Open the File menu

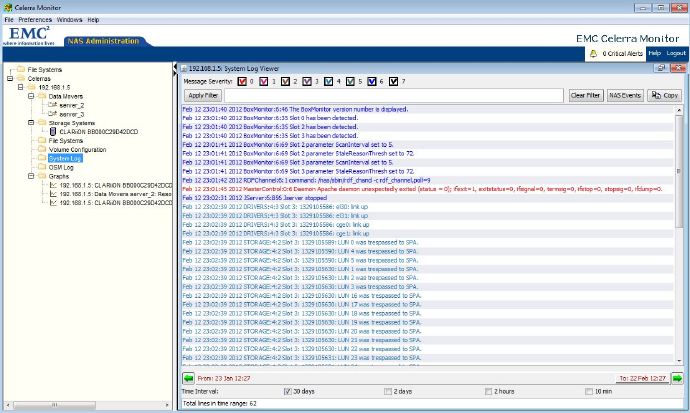coord(9,20)
